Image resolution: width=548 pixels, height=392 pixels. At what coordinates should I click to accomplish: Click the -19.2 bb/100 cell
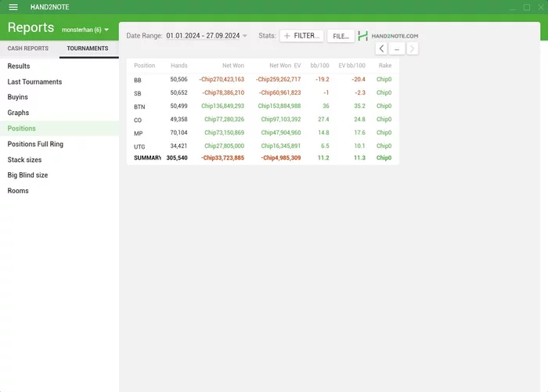323,79
